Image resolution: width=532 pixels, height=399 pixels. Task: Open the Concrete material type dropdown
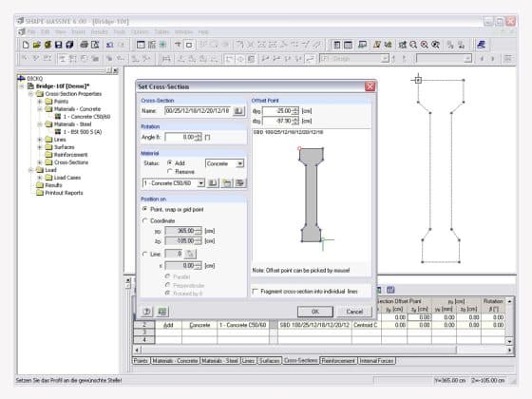coord(240,163)
